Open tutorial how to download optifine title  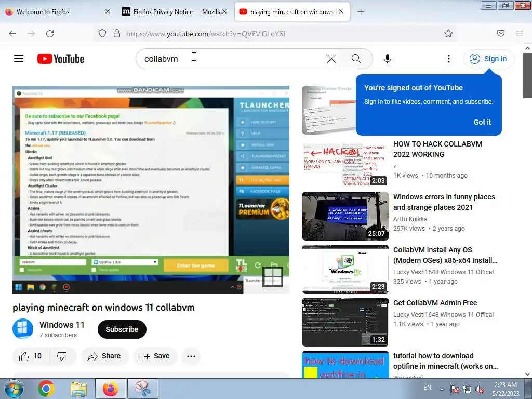coord(445,361)
